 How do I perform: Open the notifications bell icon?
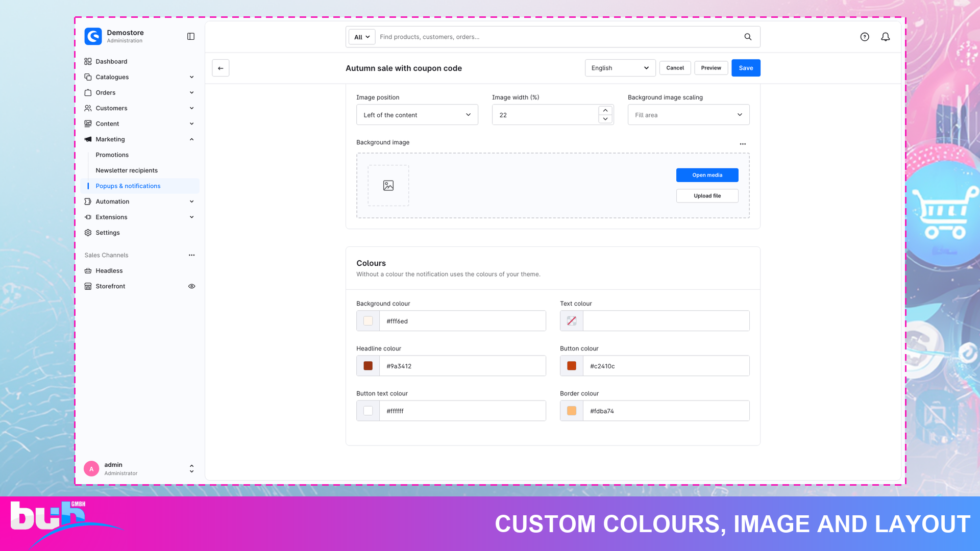pos(886,37)
